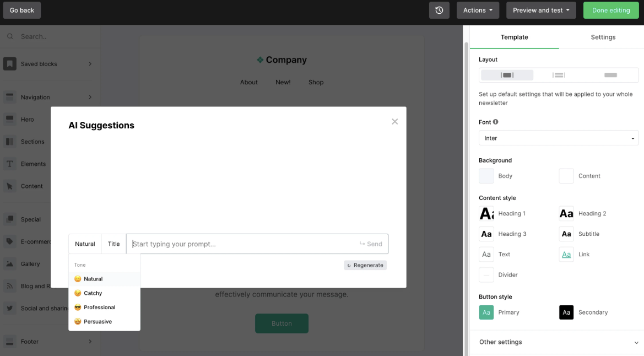Screen dimensions: 644x356
Task: Edit Link content style
Action: pos(566,254)
